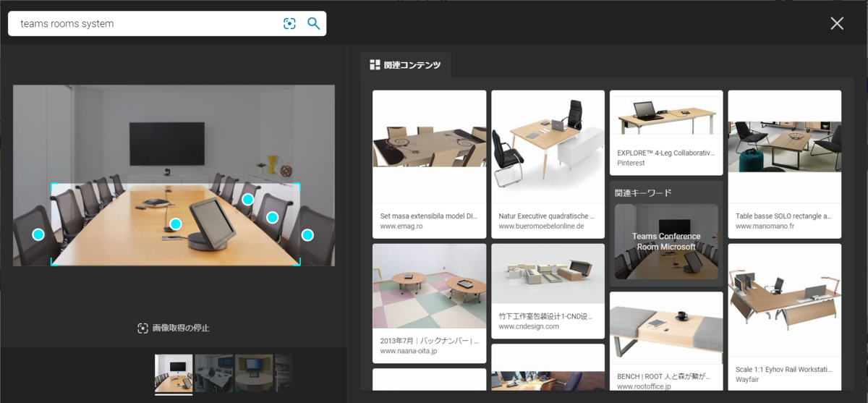Click the visual search camera icon in search box
The height and width of the screenshot is (403, 868).
click(x=289, y=23)
